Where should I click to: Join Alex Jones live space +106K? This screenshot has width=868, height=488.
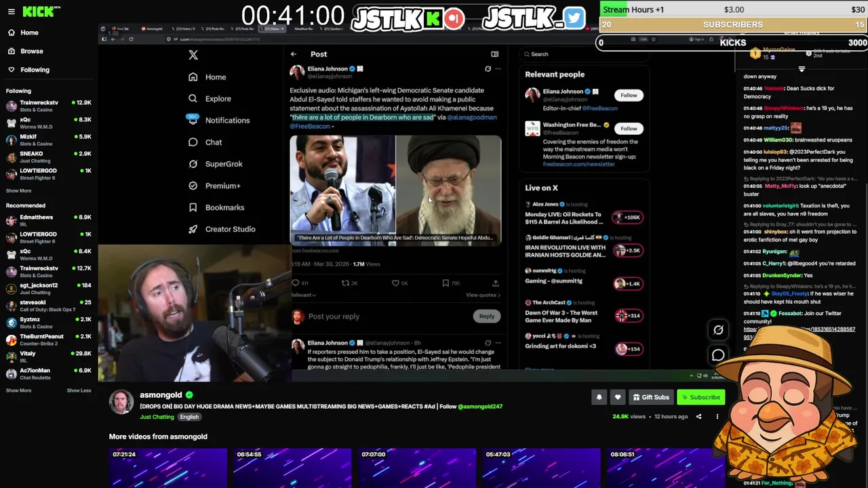pyautogui.click(x=627, y=218)
